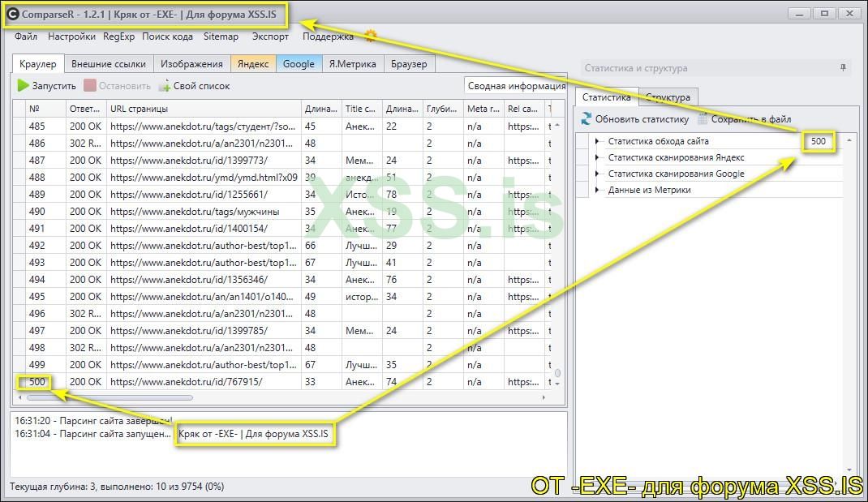
Task: Select the Статистика tab in right panel
Action: coord(606,97)
